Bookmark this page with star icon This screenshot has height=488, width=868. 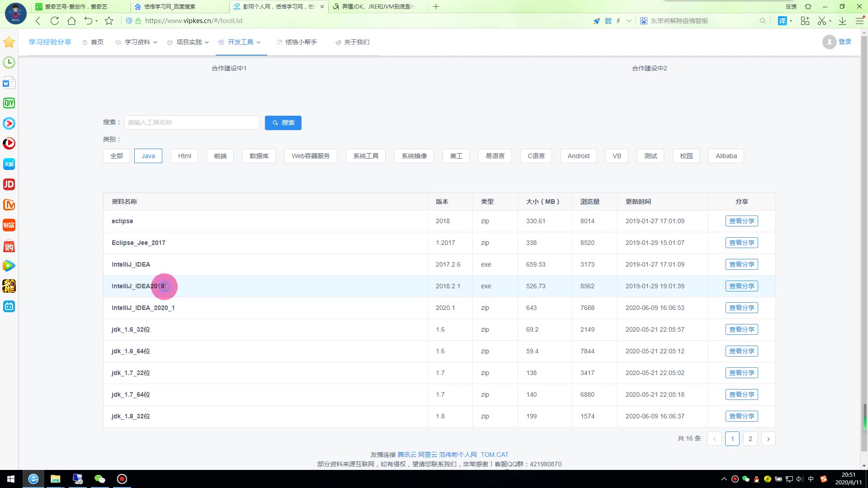pyautogui.click(x=109, y=21)
